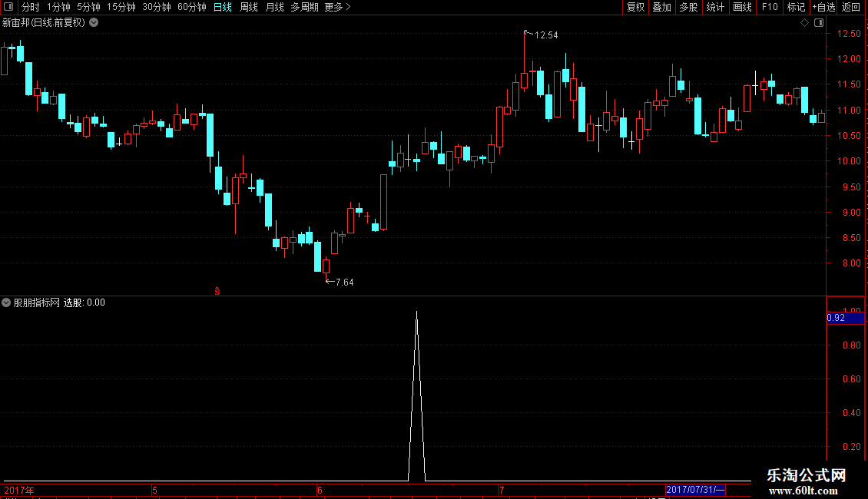The height and width of the screenshot is (499, 868).
Task: Click the 标记 mark button
Action: tap(796, 7)
